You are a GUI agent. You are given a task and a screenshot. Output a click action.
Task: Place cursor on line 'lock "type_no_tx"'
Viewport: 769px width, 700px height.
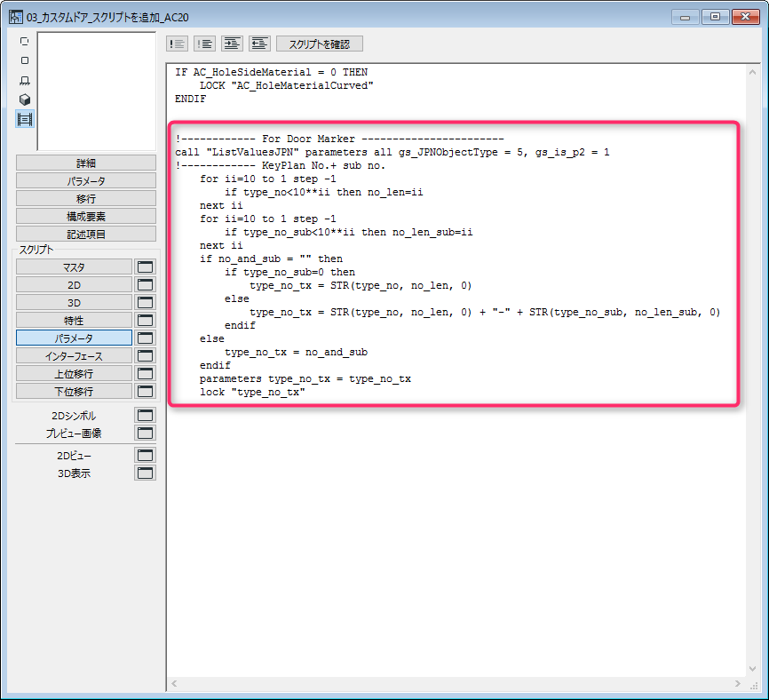coord(252,392)
